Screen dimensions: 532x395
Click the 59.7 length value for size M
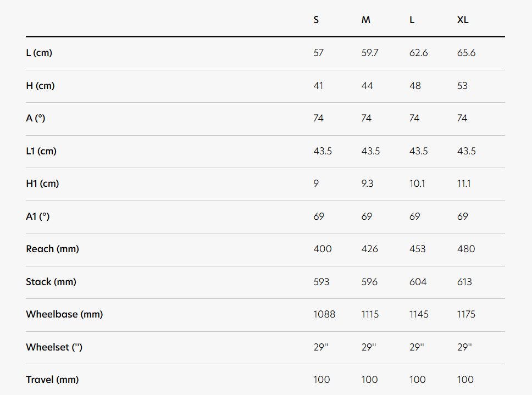[370, 53]
